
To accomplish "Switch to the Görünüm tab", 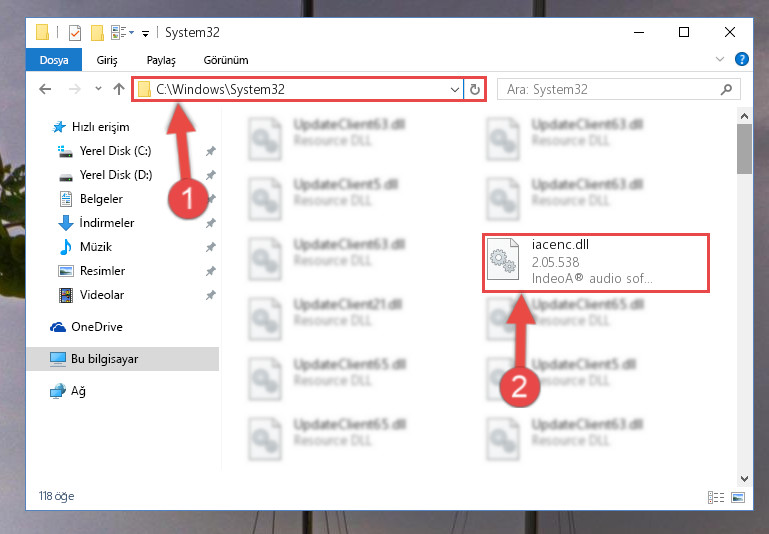I will 226,60.
